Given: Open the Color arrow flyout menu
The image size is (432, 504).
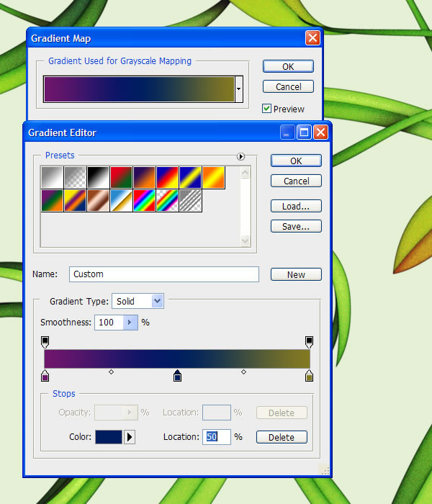Looking at the screenshot, I should point(130,437).
